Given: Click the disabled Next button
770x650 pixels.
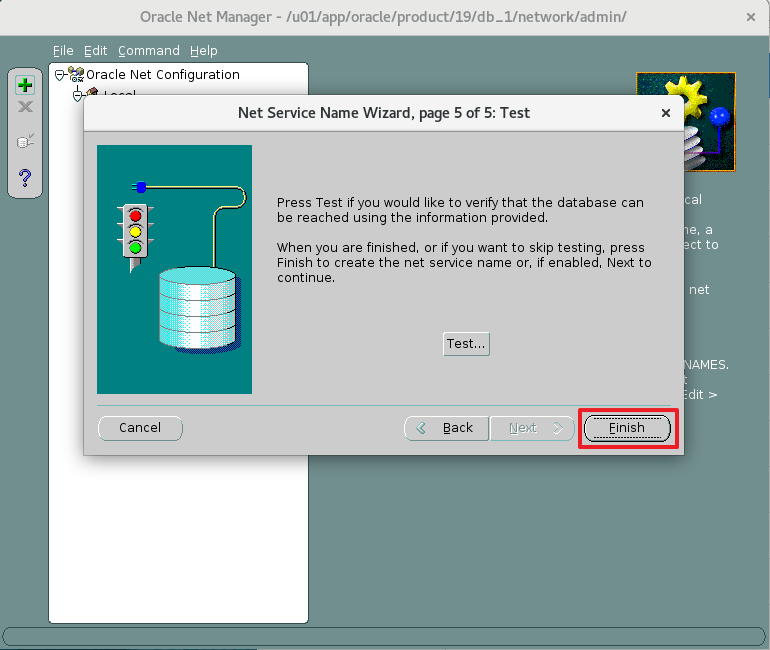Looking at the screenshot, I should tap(532, 428).
